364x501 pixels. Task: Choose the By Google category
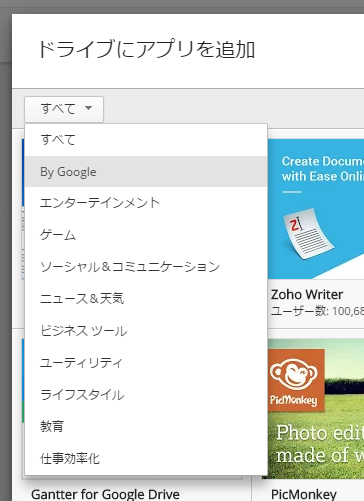point(146,172)
